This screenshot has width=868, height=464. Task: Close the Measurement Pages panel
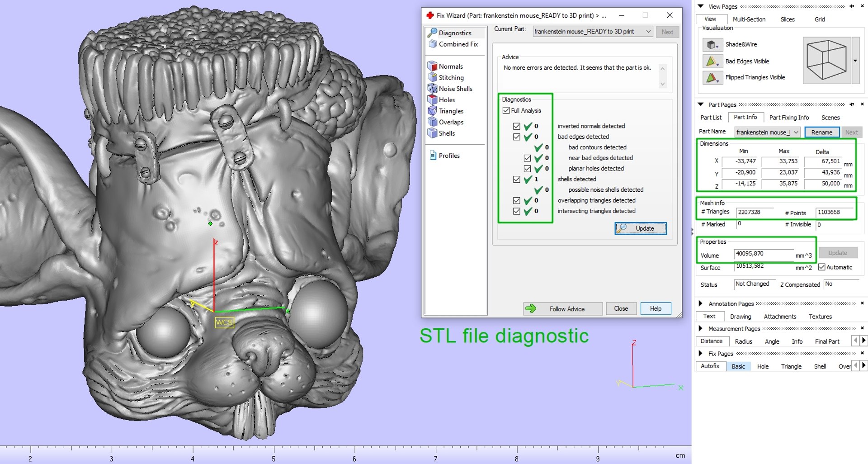(x=862, y=328)
